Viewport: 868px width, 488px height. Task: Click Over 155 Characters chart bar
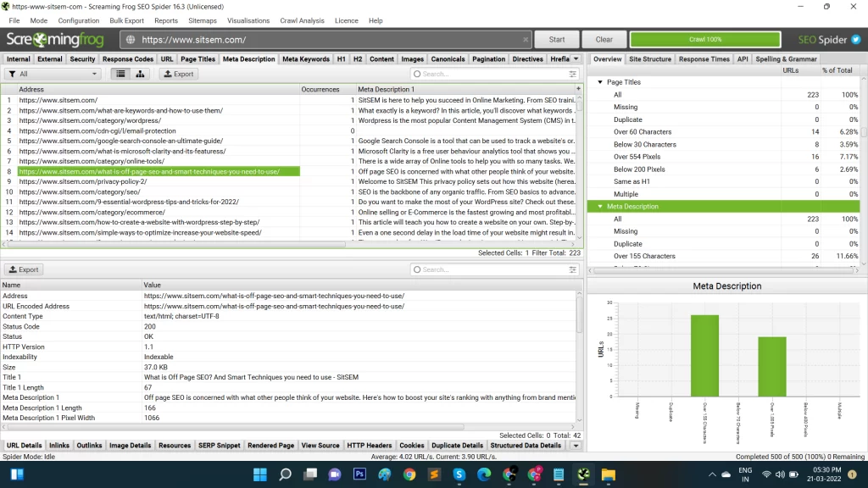pos(704,356)
